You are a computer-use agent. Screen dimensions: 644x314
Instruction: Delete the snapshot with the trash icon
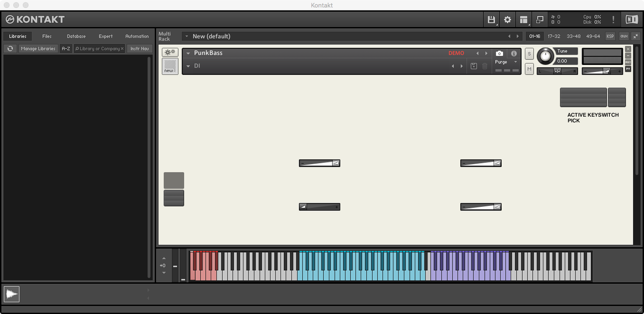[x=485, y=66]
